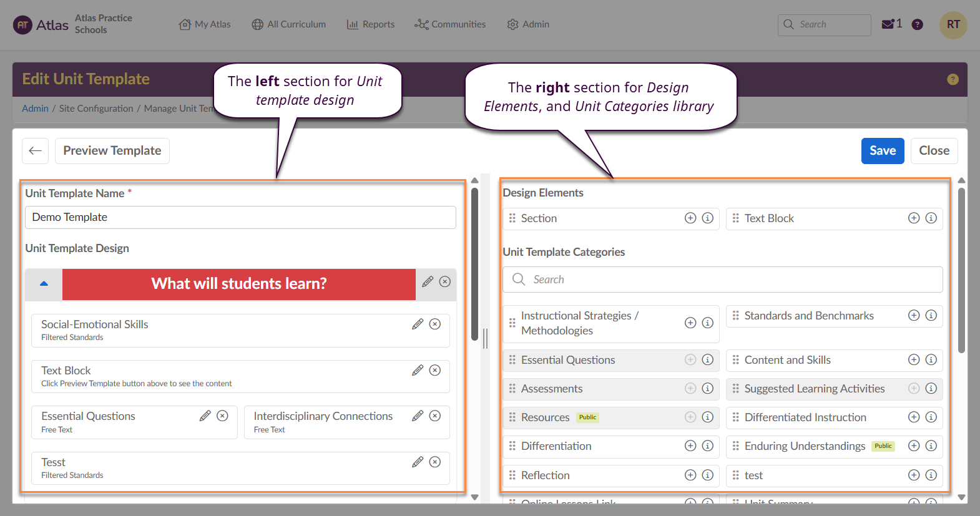
Task: Collapse the 'What will students learn?' section
Action: 44,284
